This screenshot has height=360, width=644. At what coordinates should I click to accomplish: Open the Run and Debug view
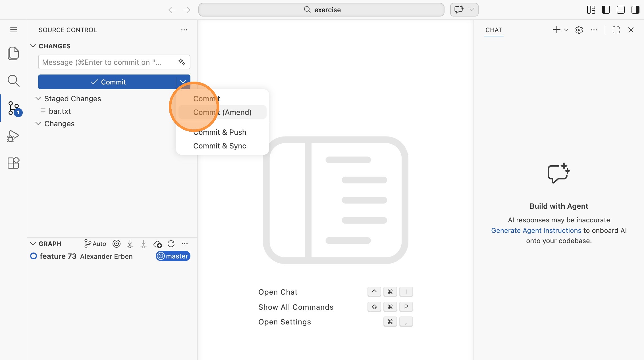(x=13, y=136)
